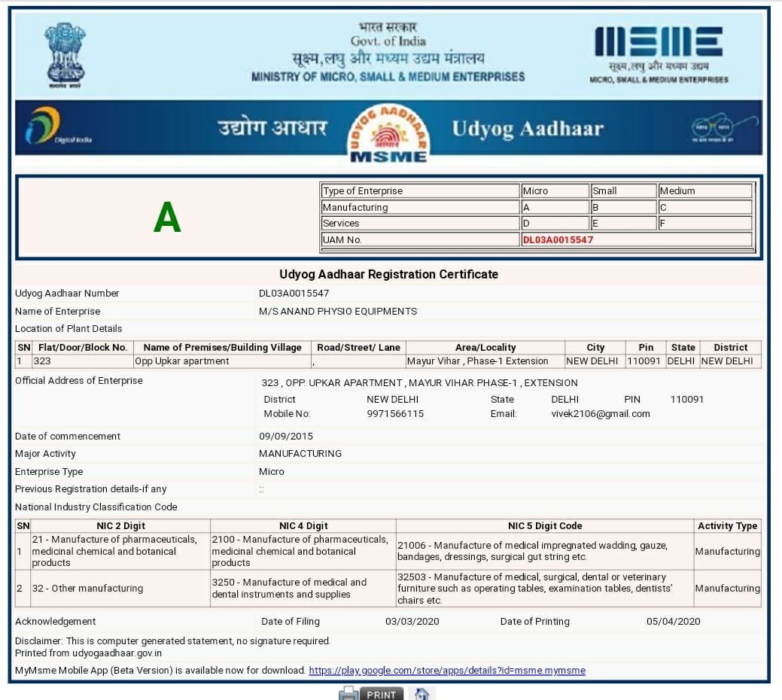This screenshot has width=782, height=700.
Task: Click the Government of India emblem
Action: click(x=65, y=53)
